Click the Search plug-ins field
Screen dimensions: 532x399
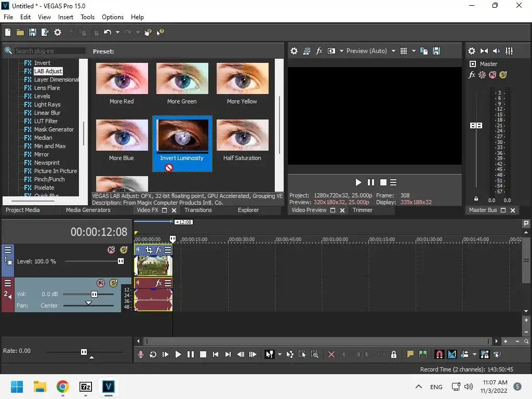(50, 51)
